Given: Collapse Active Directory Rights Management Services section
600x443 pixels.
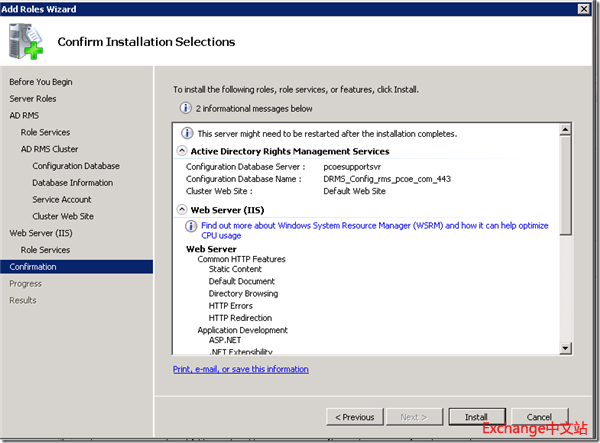Looking at the screenshot, I should click(182, 151).
